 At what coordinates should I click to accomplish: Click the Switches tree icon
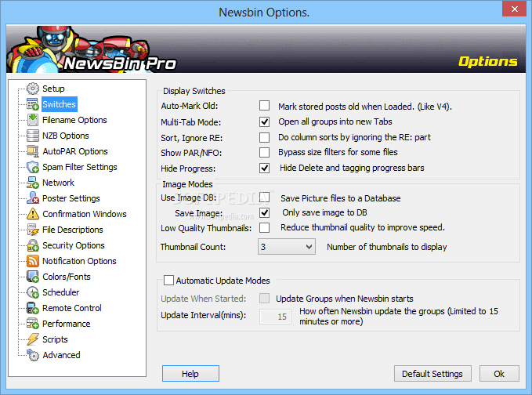point(33,104)
